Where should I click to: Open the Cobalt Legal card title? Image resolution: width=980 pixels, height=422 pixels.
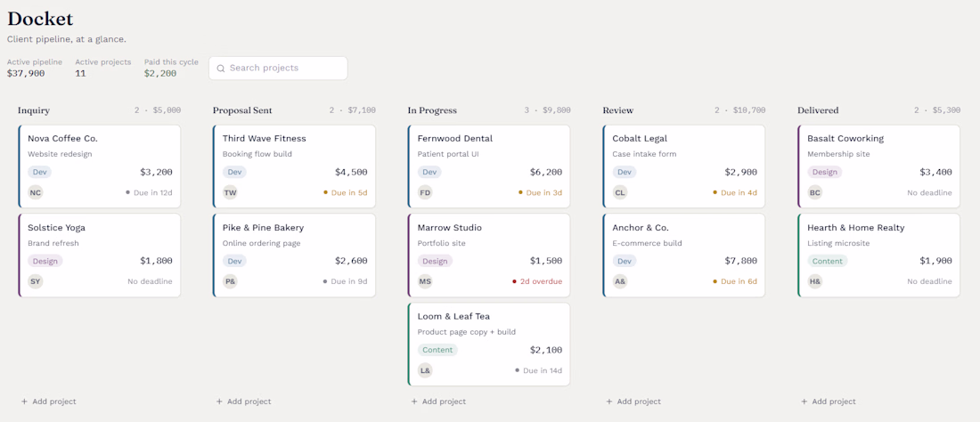click(640, 139)
